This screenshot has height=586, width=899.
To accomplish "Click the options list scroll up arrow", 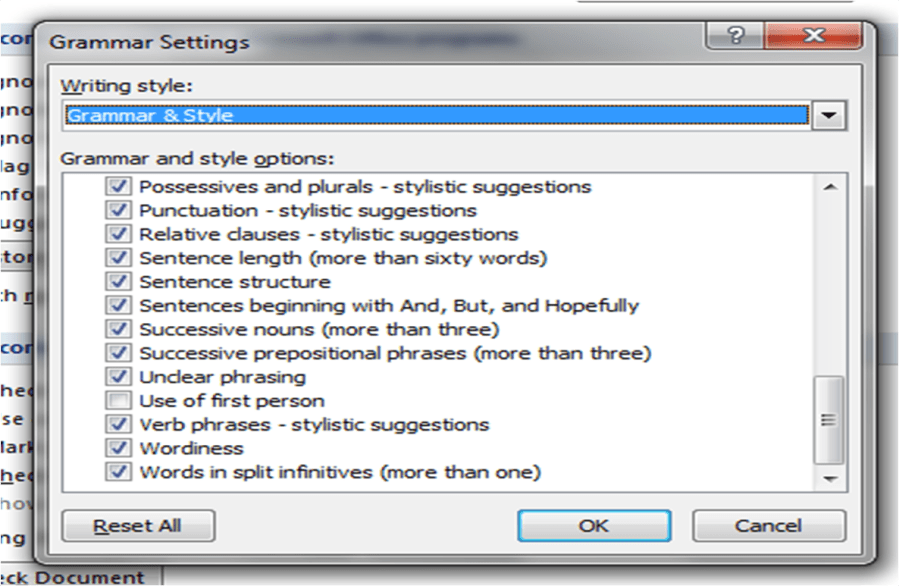I will tap(828, 187).
